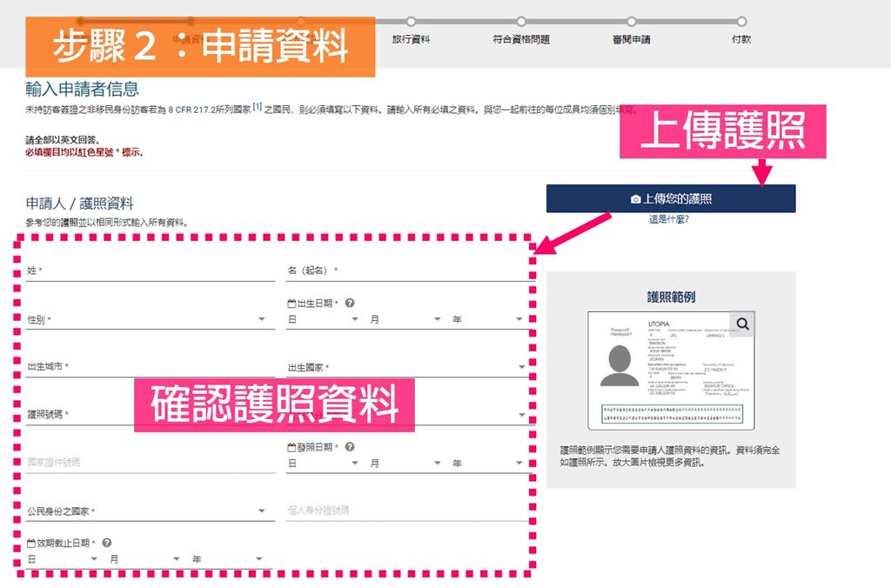
Task: Click help icon next to 出生日期
Action: pyautogui.click(x=350, y=303)
